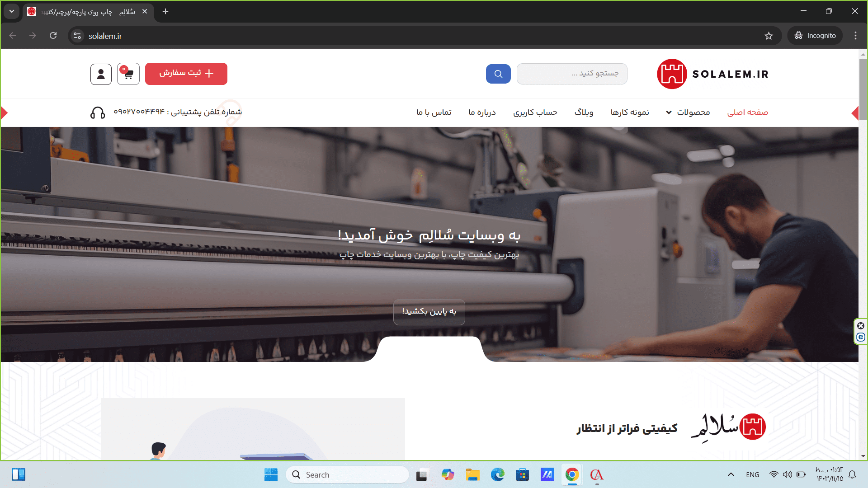
Task: Expand the محصولات dropdown menu
Action: tap(688, 112)
